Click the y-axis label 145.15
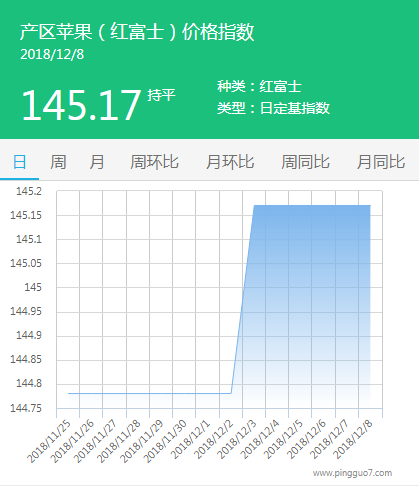The width and height of the screenshot is (419, 486). coord(26,215)
